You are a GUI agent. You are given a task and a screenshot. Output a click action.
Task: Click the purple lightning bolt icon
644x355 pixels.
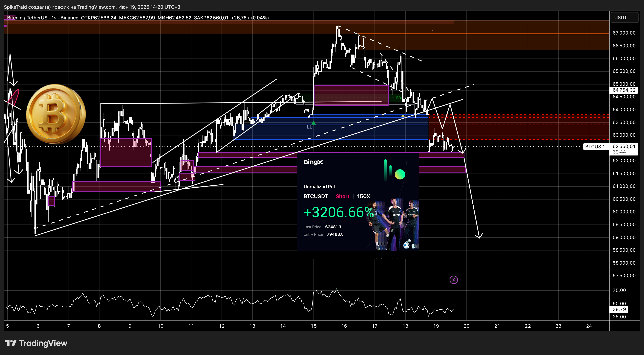454,280
